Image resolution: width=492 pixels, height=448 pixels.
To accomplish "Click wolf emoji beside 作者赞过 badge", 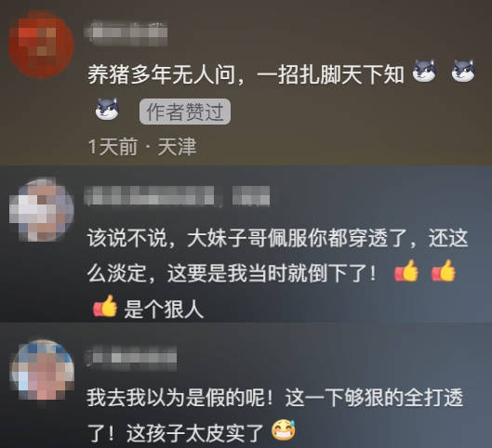I will click(x=107, y=109).
